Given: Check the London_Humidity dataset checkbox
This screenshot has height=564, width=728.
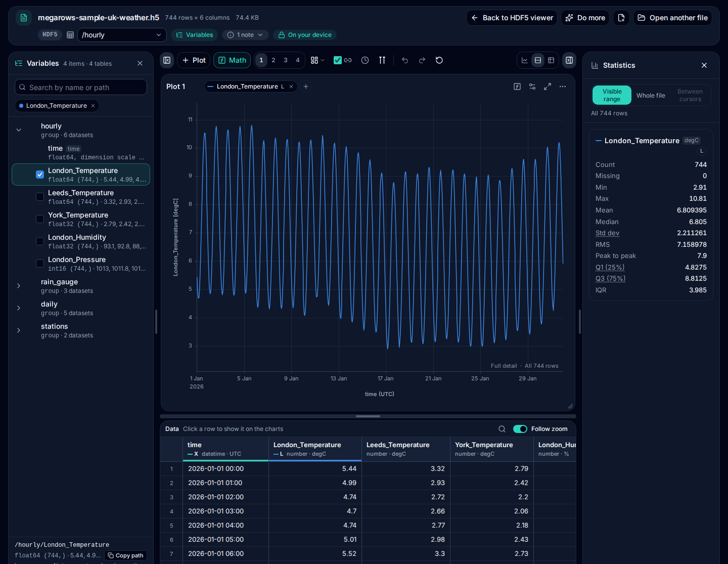Looking at the screenshot, I should coord(40,241).
